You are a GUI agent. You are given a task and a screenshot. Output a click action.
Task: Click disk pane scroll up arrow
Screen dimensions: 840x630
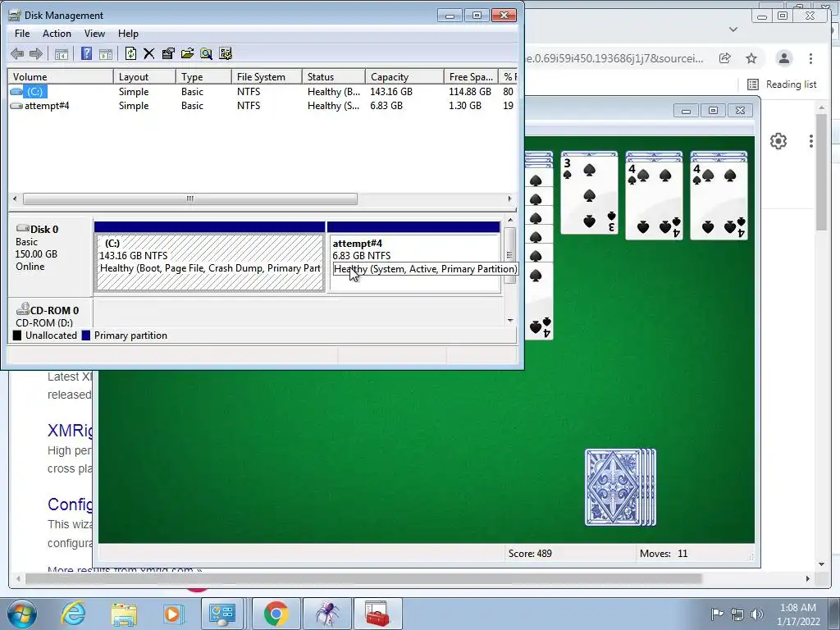[510, 220]
